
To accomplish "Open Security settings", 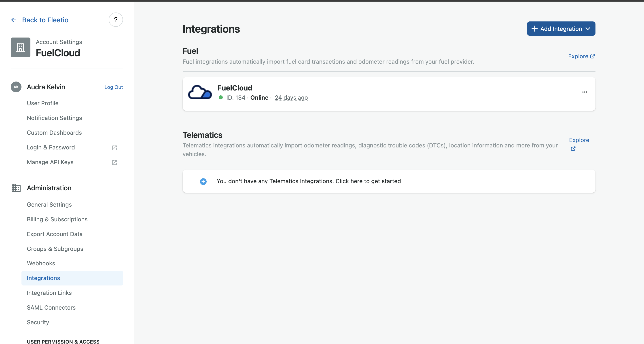I will point(38,322).
